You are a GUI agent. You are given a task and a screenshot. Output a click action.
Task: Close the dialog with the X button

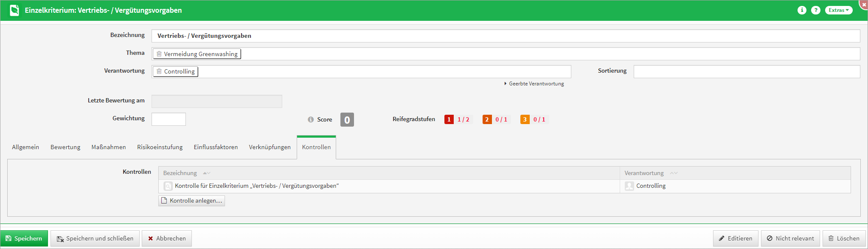click(864, 4)
